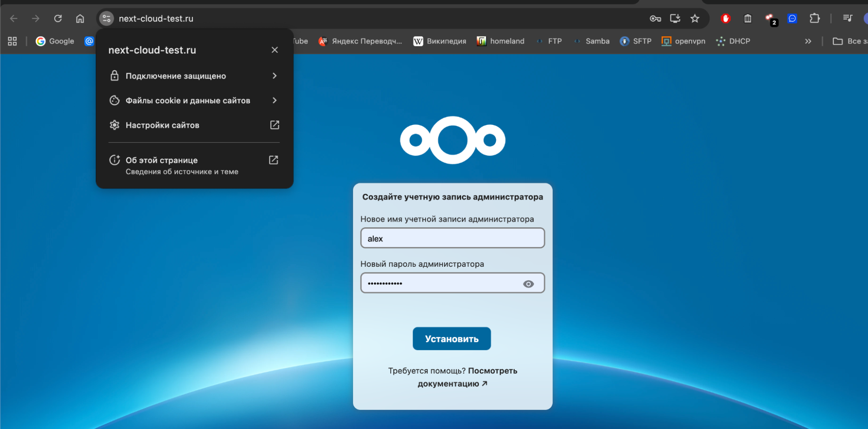Bookmark this page with the star icon
Viewport: 868px width, 429px height.
695,18
